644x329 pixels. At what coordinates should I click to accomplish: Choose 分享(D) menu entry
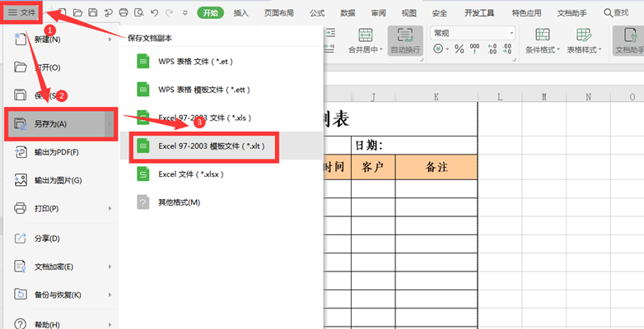pyautogui.click(x=62, y=239)
